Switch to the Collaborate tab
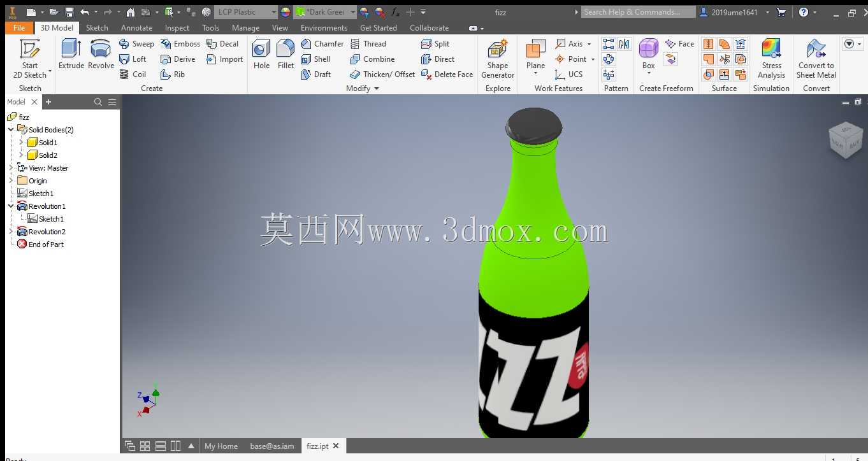This screenshot has height=461, width=868. coord(429,28)
